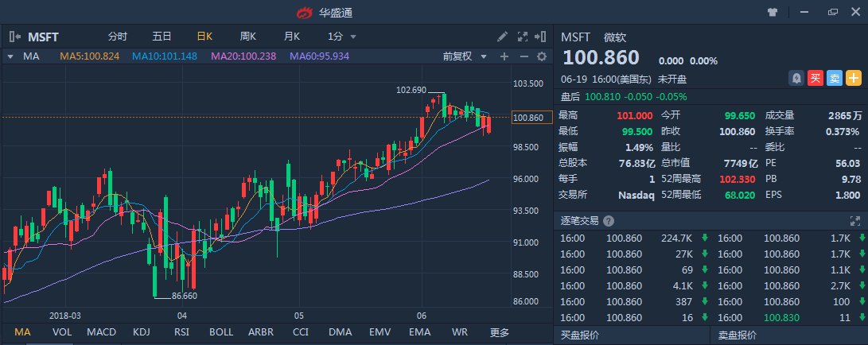Show the VOL indicator
The height and width of the screenshot is (345, 868).
pyautogui.click(x=62, y=332)
